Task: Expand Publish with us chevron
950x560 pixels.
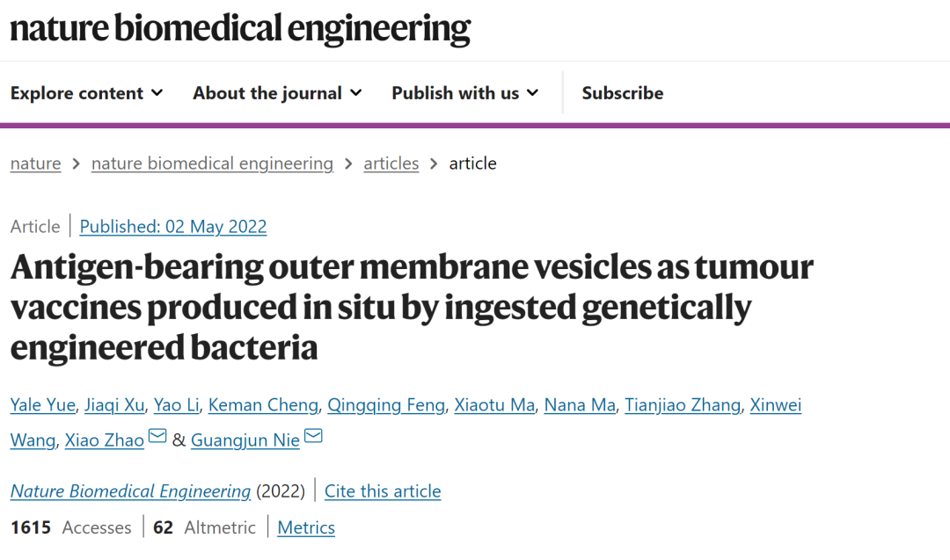Action: pyautogui.click(x=532, y=92)
